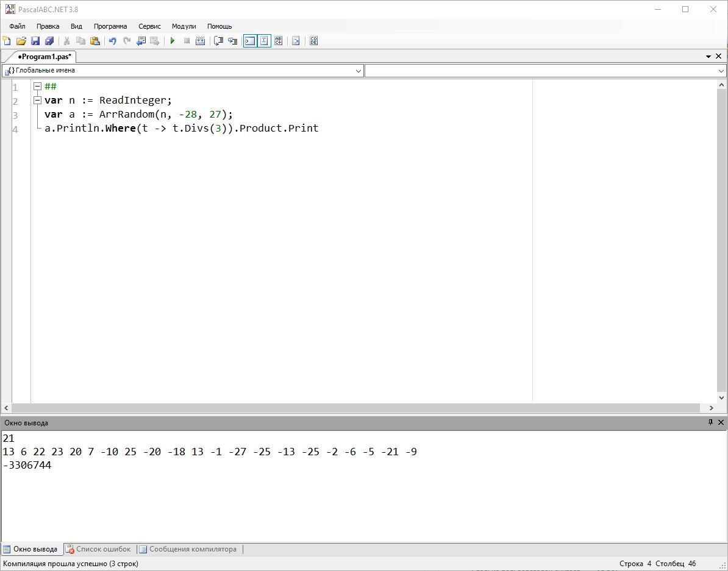Click the horizontal scroll right arrow
This screenshot has height=571, width=728.
[x=712, y=408]
